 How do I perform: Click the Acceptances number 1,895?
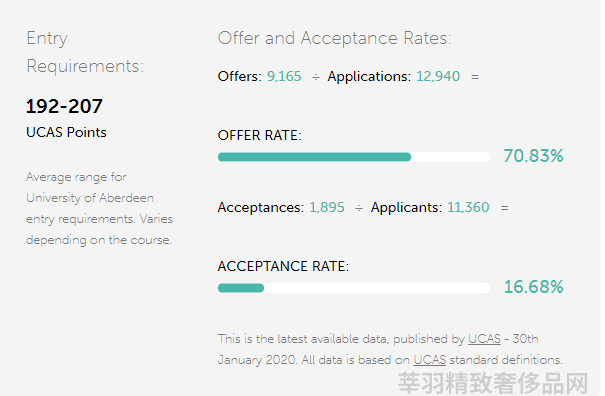[x=327, y=208]
